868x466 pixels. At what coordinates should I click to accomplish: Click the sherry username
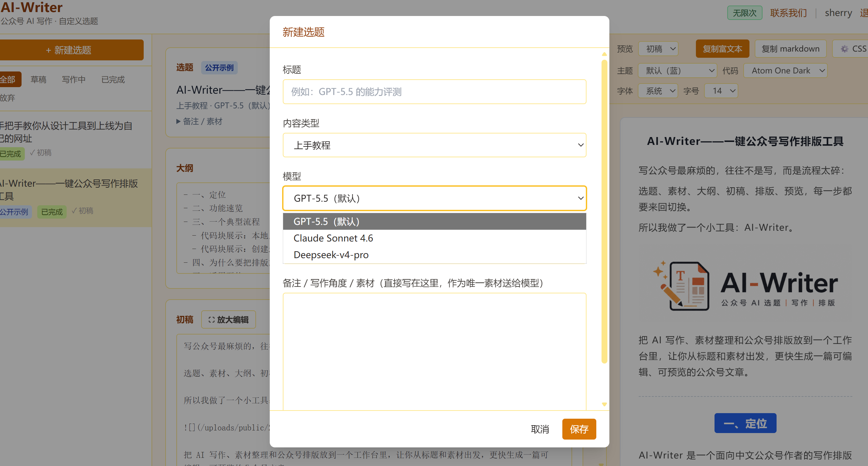(838, 13)
